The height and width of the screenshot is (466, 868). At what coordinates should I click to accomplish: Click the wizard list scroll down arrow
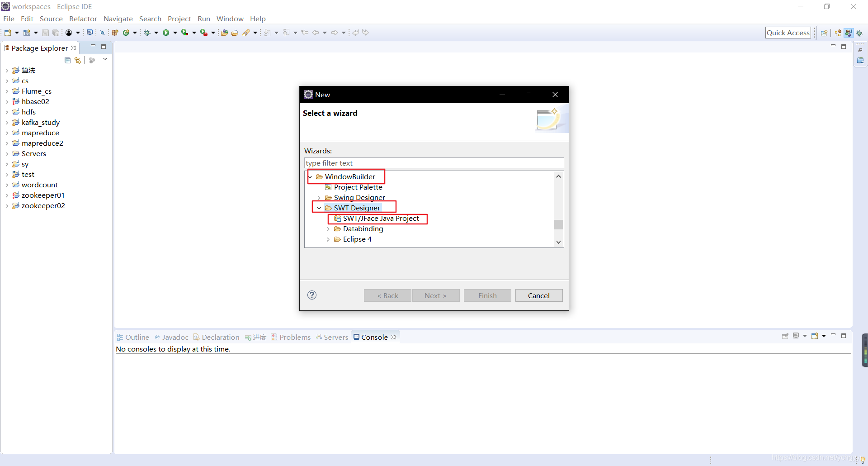[x=558, y=242]
